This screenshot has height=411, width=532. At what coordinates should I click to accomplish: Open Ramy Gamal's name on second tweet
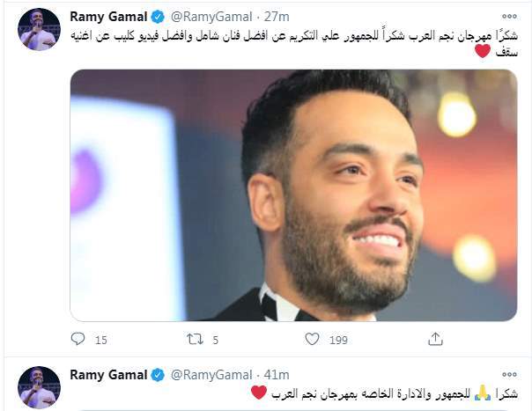point(108,375)
